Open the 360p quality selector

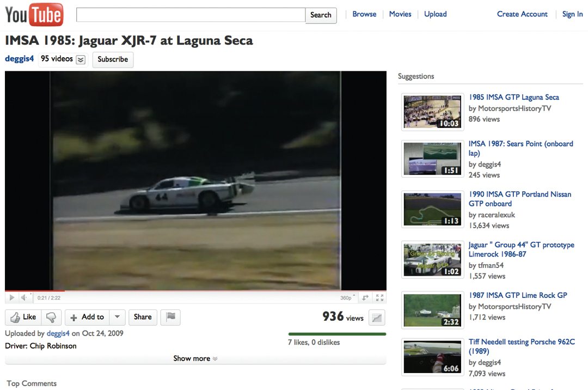point(347,298)
